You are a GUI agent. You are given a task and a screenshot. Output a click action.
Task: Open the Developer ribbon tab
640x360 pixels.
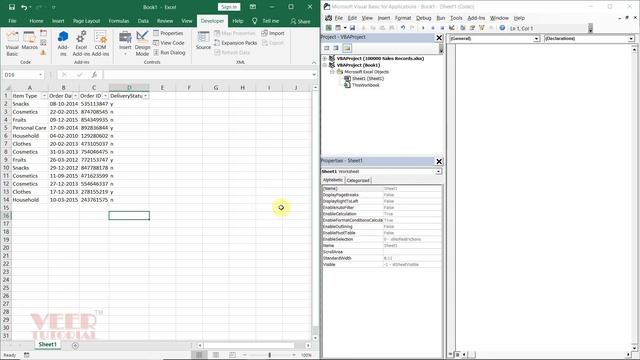tap(212, 21)
